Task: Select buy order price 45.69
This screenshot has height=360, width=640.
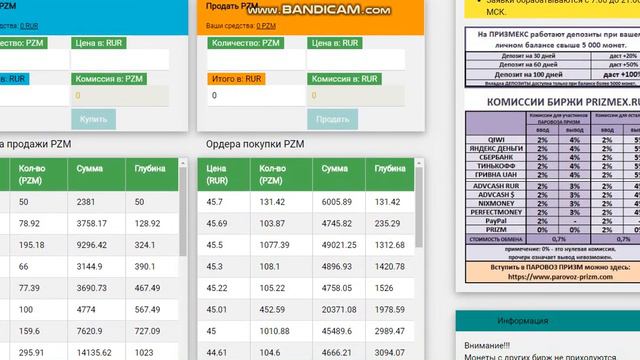Action: [x=217, y=224]
